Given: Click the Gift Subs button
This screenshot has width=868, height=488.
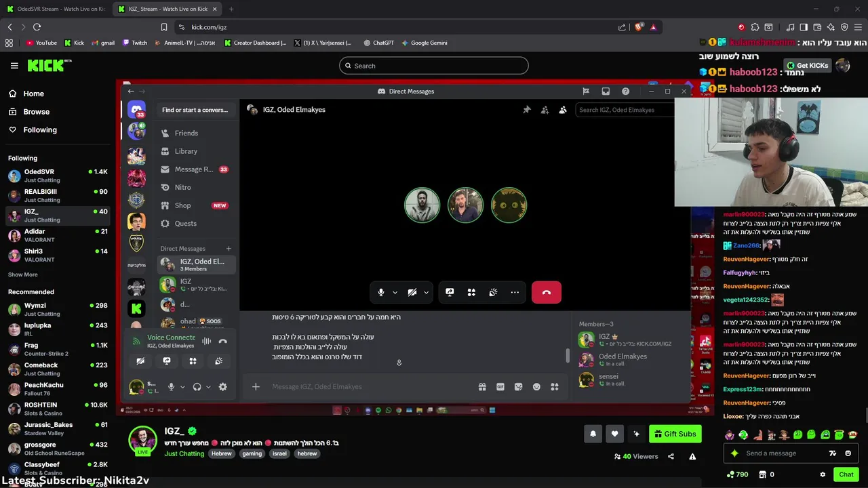Looking at the screenshot, I should coord(675,434).
